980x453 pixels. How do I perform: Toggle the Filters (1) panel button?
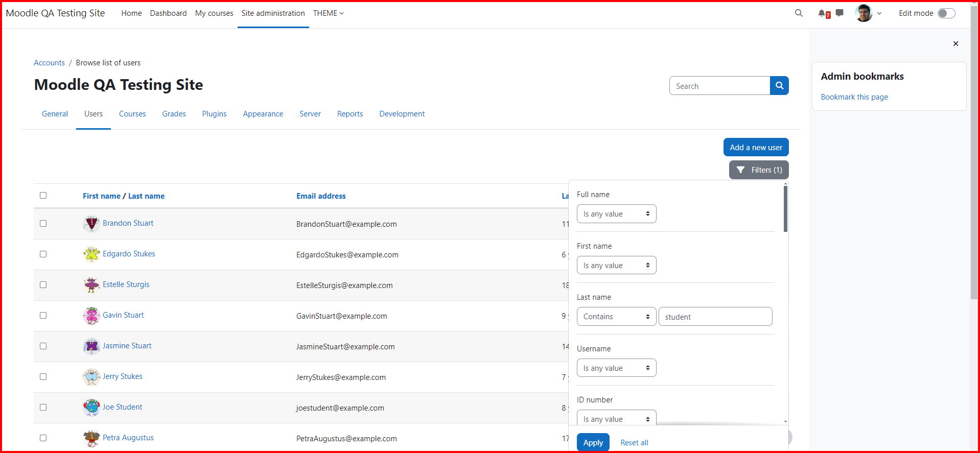tap(759, 170)
